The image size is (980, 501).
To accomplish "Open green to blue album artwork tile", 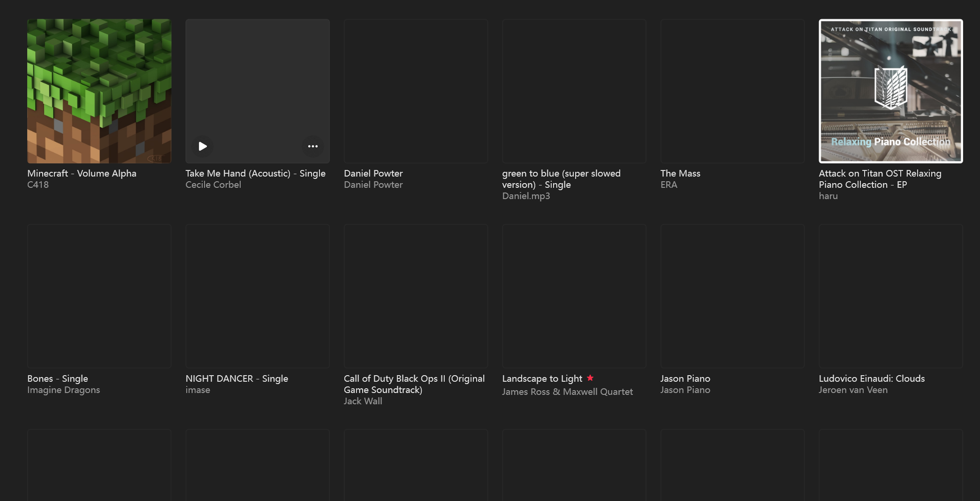I will click(x=574, y=91).
